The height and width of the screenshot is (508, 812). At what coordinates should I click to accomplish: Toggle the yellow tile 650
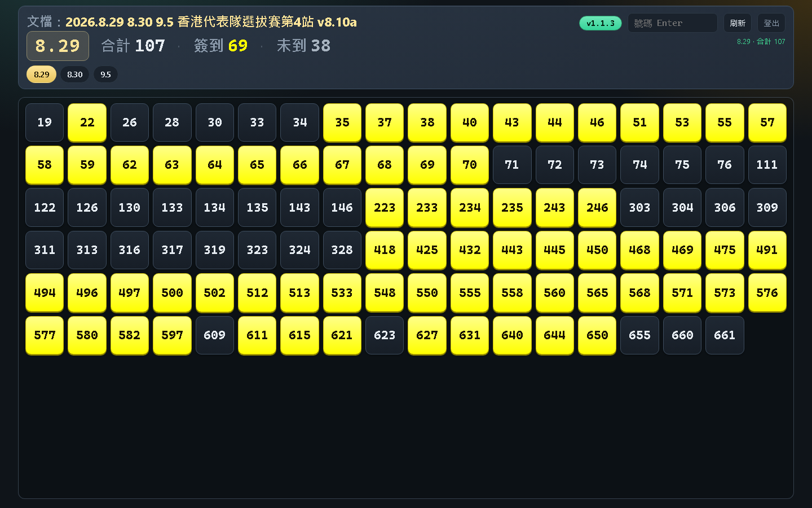tap(597, 335)
